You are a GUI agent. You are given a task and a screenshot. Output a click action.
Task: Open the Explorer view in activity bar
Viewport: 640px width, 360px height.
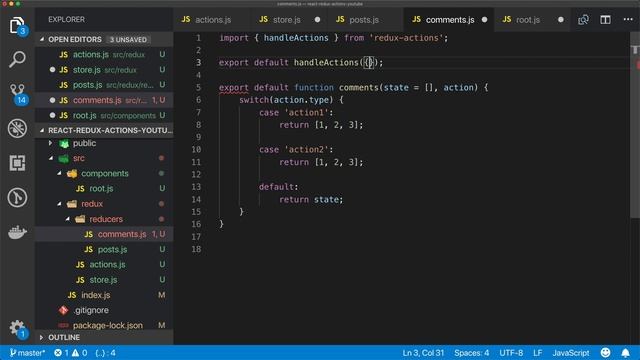tap(17, 26)
